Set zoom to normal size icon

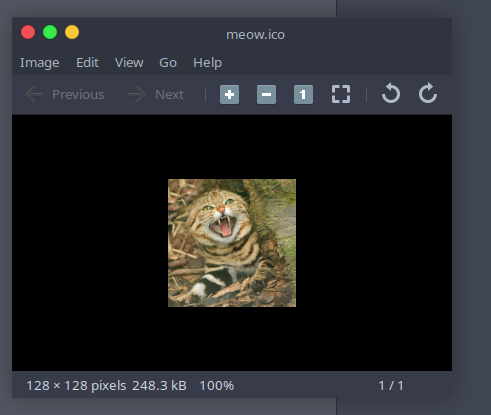point(303,95)
